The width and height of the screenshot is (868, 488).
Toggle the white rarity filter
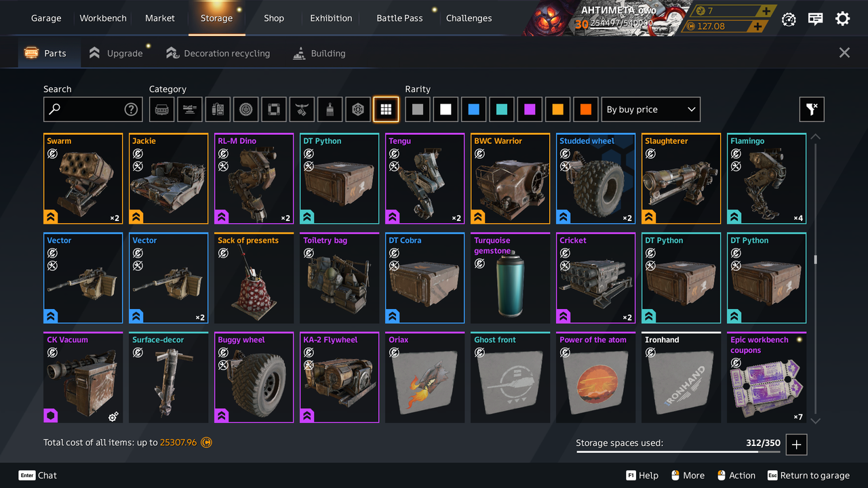[446, 109]
